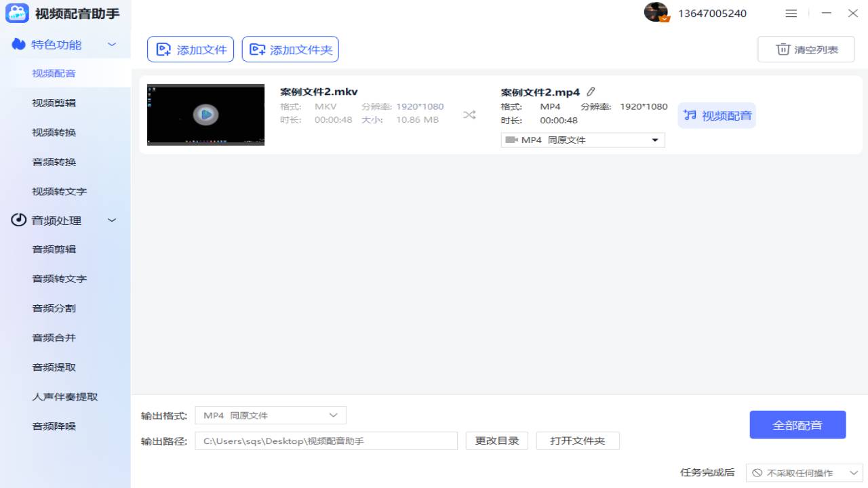Collapse the 特色功能 section

coord(111,44)
